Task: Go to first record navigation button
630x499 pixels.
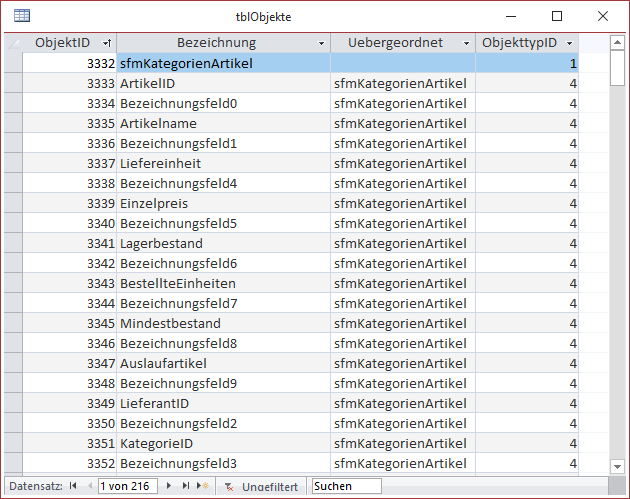Action: click(73, 486)
